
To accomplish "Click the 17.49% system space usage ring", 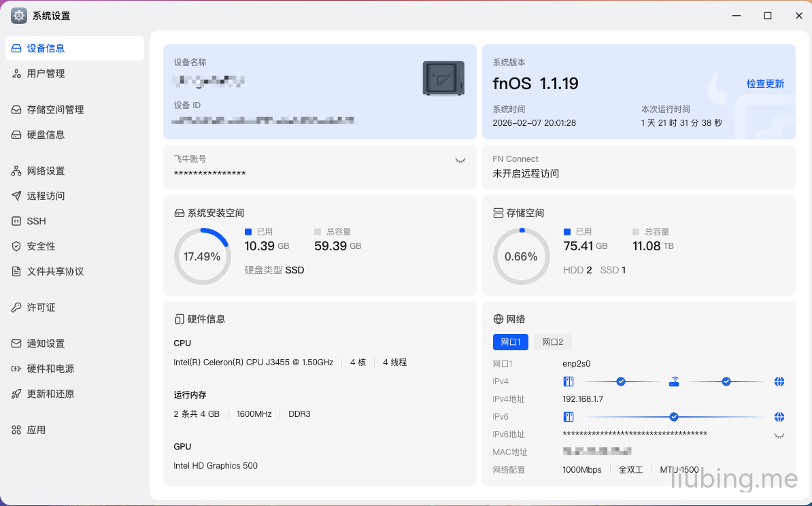I will [202, 256].
